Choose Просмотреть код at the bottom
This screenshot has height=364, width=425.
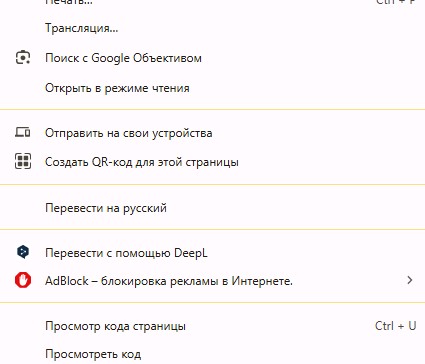coord(212,353)
